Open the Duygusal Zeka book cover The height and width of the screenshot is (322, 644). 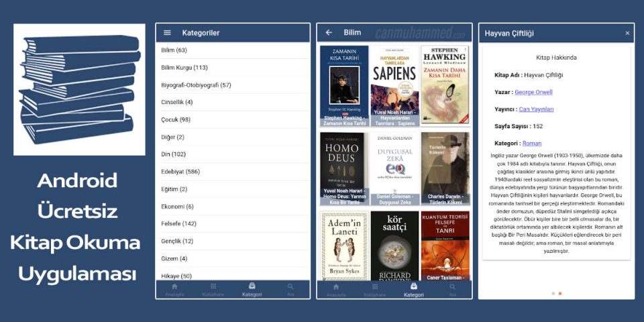[x=394, y=169]
